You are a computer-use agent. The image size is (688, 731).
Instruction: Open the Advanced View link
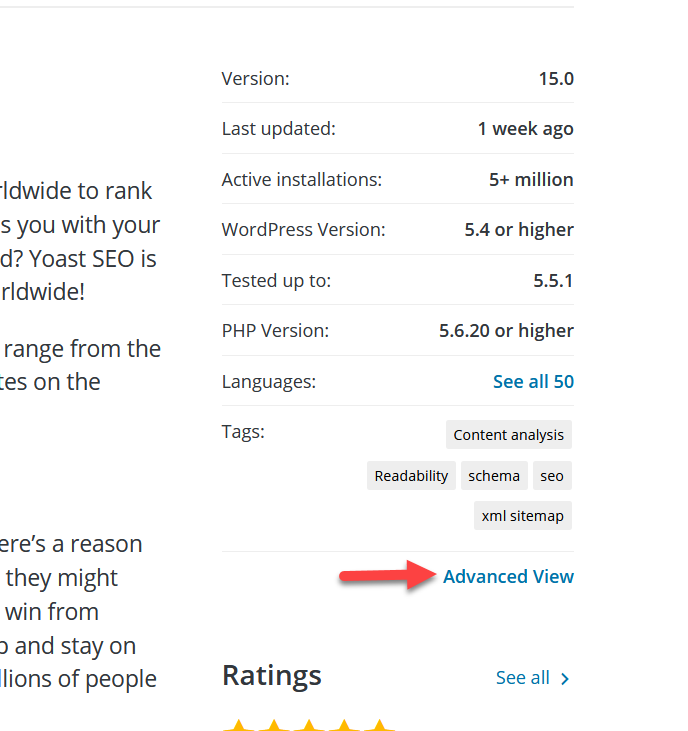click(508, 576)
